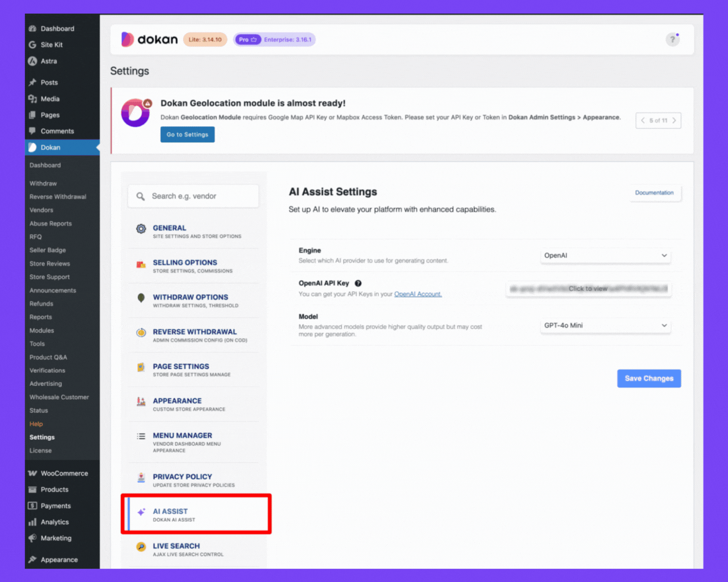Image resolution: width=728 pixels, height=582 pixels.
Task: Click the AI Assist sparkle icon
Action: pos(141,512)
